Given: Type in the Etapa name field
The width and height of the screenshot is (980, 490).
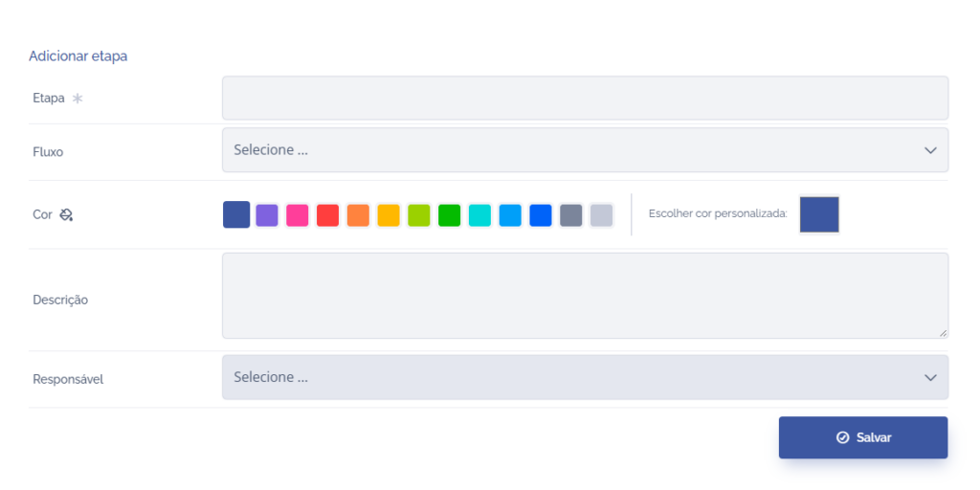Looking at the screenshot, I should pyautogui.click(x=584, y=98).
